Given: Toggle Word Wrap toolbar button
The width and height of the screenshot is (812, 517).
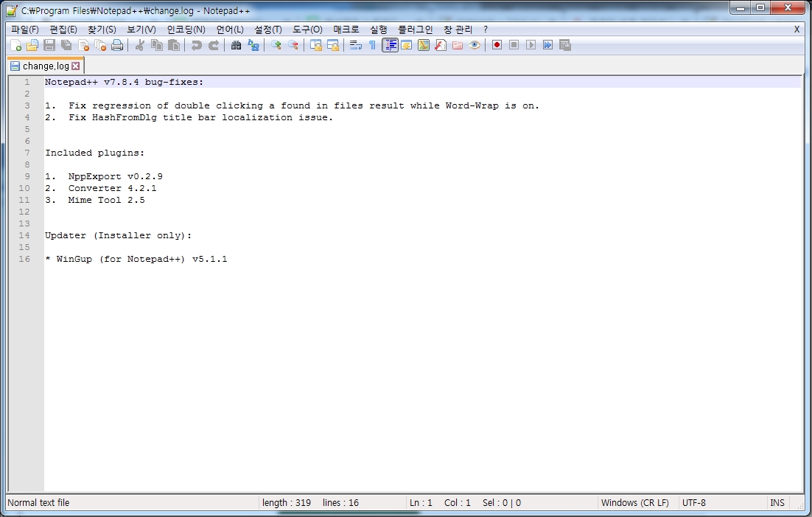Looking at the screenshot, I should 356,45.
